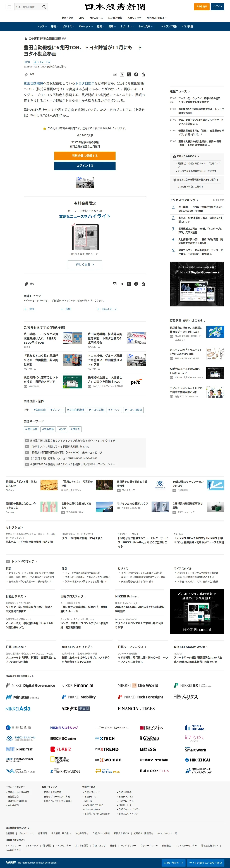Image resolution: width=230 pixels, height=868 pixels.
Task: Select #買収提案 keyword tag
Action: point(48,429)
